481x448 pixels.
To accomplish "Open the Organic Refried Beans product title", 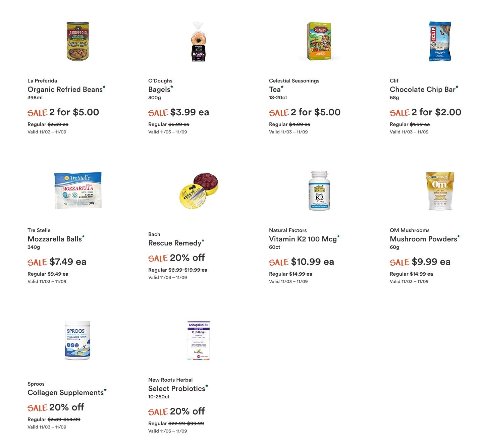I will pos(65,90).
